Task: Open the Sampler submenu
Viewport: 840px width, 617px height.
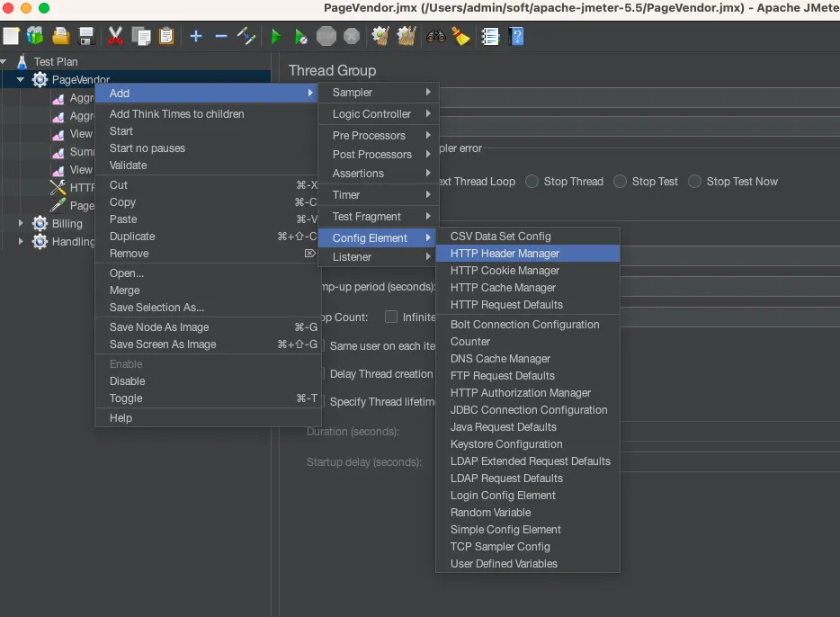Action: tap(379, 92)
